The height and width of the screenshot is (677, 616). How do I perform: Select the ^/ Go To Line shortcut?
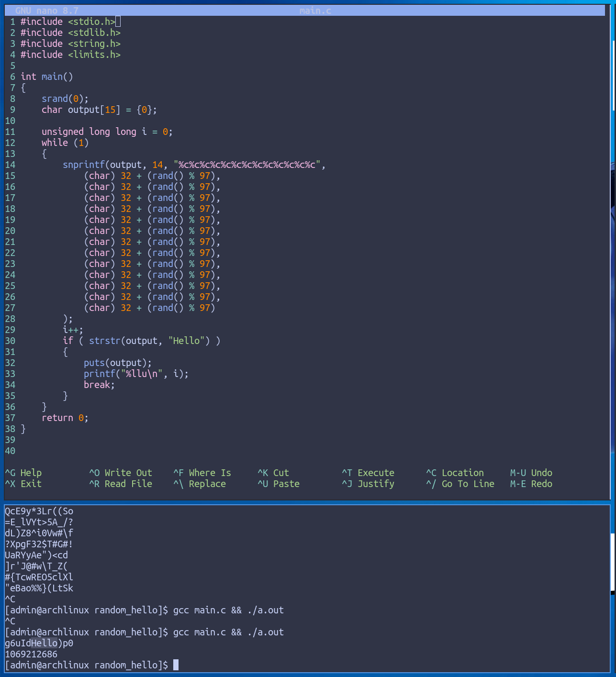tap(460, 484)
